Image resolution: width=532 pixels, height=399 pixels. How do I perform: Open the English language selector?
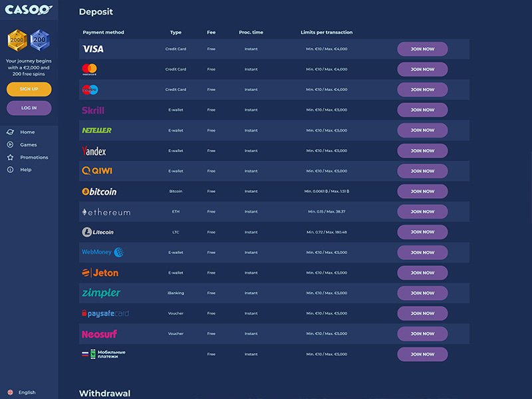tap(22, 392)
